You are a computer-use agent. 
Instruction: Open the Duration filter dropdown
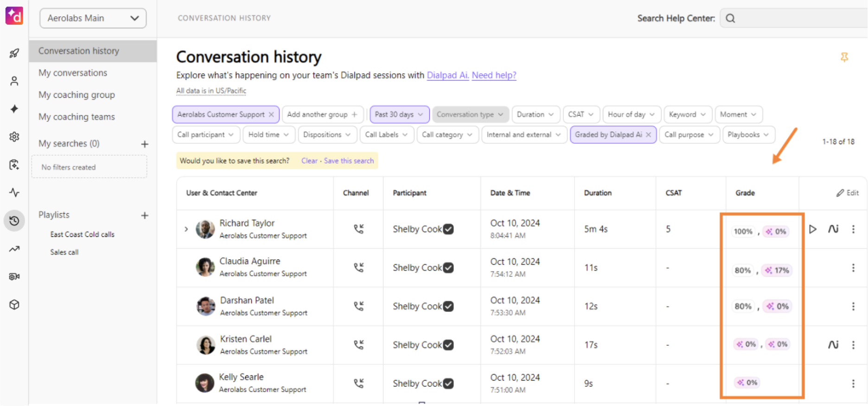click(x=535, y=114)
